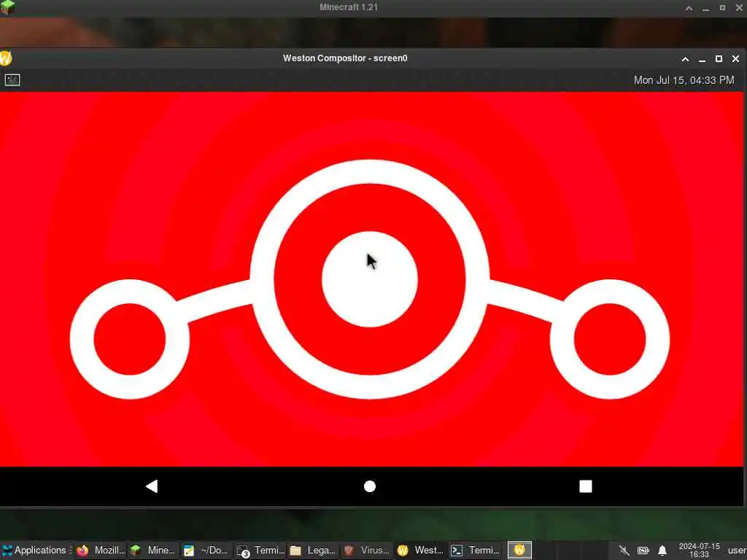Open the user menu in the taskbar
This screenshot has width=747, height=560.
point(737,551)
